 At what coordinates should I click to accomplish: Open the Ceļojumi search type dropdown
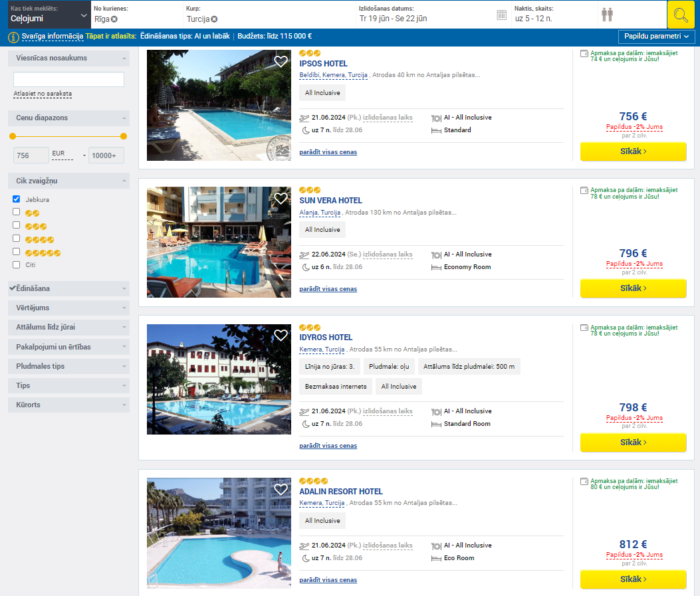(x=49, y=15)
